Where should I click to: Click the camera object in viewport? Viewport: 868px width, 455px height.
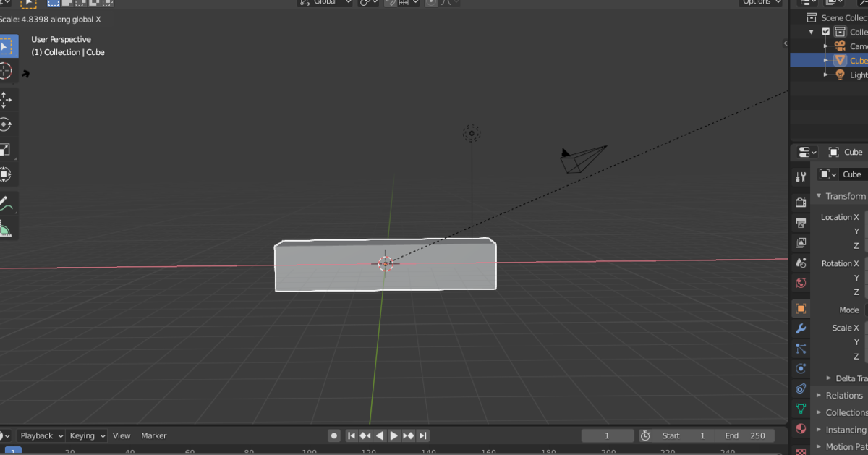click(x=582, y=159)
